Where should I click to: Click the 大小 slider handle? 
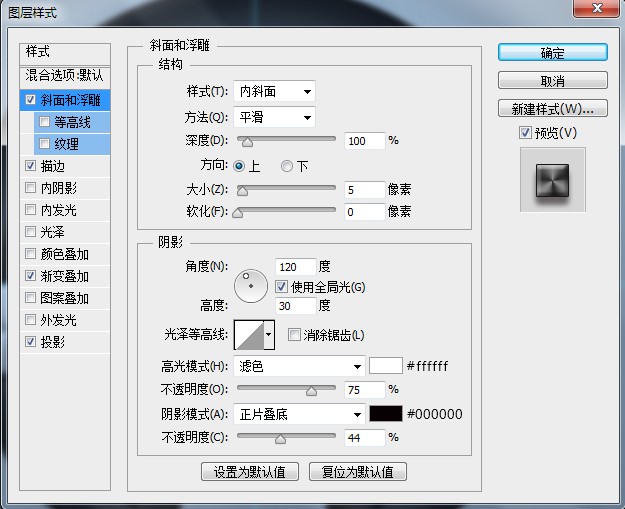pos(242,190)
